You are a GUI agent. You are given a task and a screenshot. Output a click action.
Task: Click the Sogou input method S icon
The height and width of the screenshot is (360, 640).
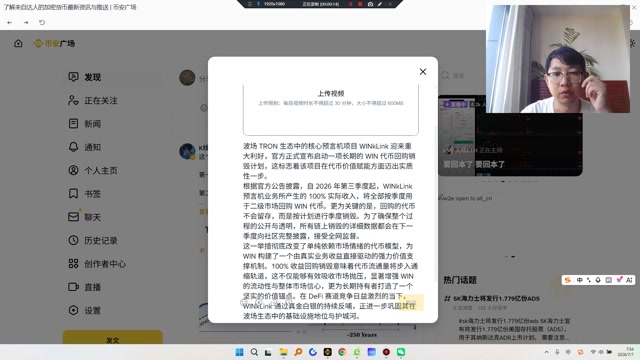point(567,280)
